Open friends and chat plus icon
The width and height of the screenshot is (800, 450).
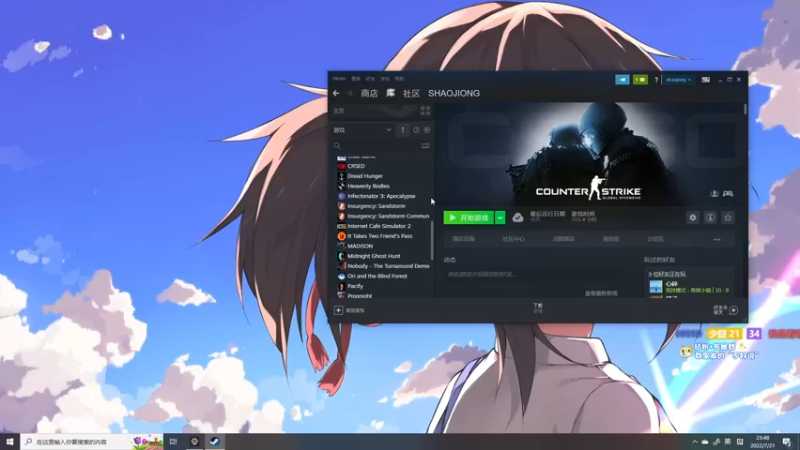pyautogui.click(x=733, y=310)
